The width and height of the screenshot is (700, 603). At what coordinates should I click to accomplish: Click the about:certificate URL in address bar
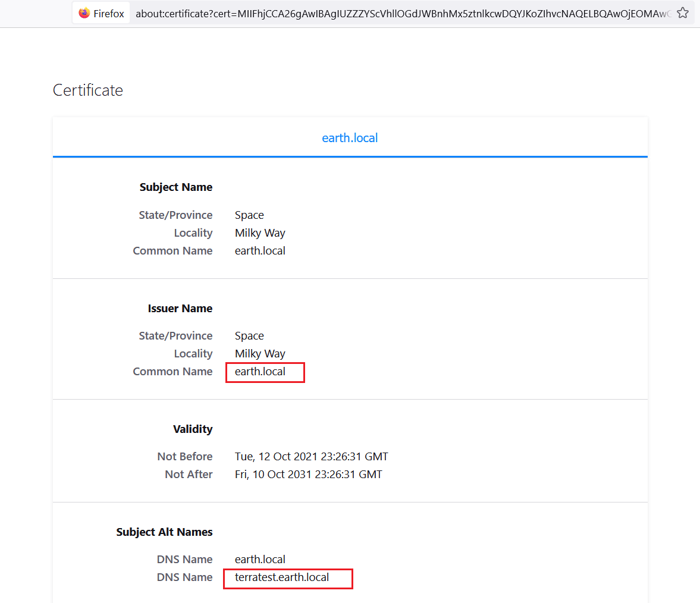click(402, 13)
